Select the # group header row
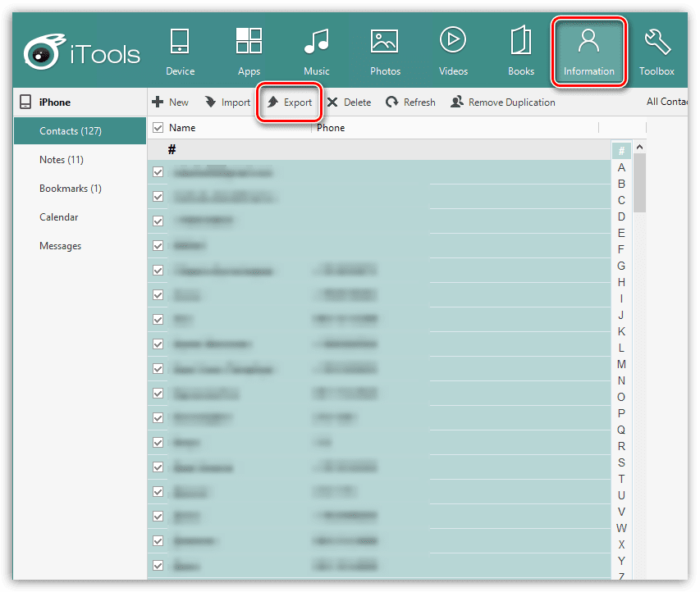Image resolution: width=700 pixels, height=592 pixels. click(x=379, y=149)
